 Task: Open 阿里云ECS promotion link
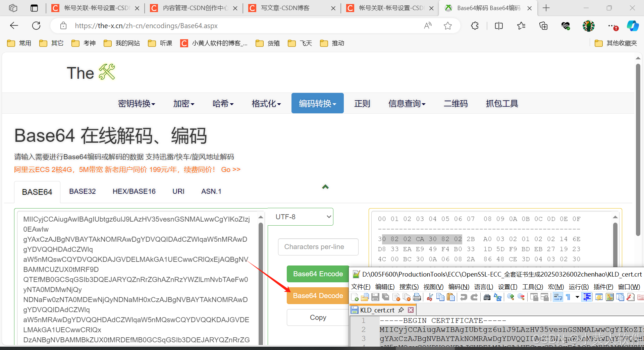tap(127, 170)
